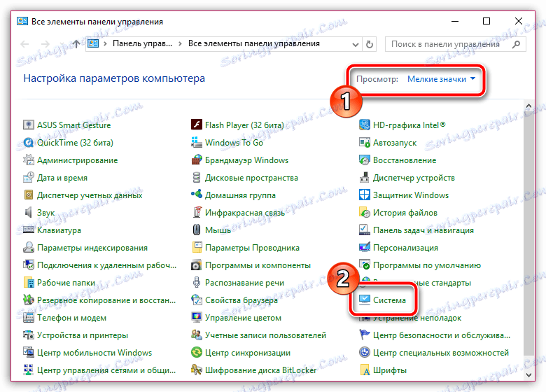Open Параметры индексирования link

pos(92,248)
